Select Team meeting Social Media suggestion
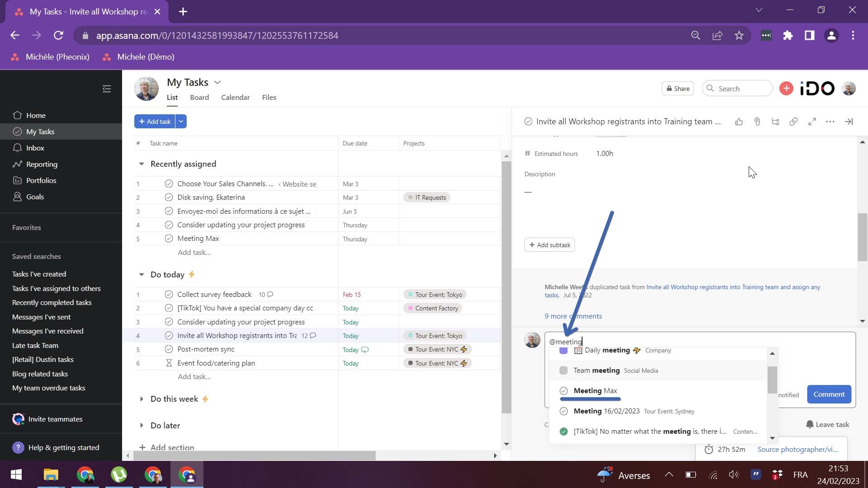 pyautogui.click(x=658, y=370)
